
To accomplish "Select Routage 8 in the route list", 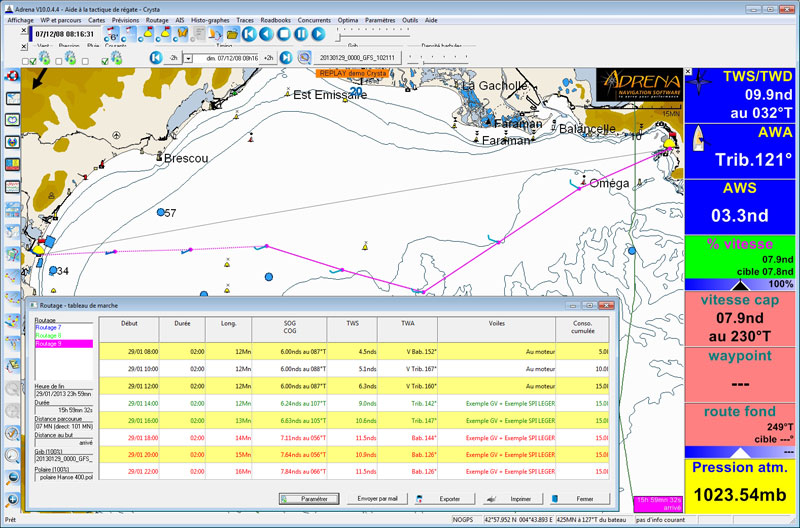I will click(48, 336).
